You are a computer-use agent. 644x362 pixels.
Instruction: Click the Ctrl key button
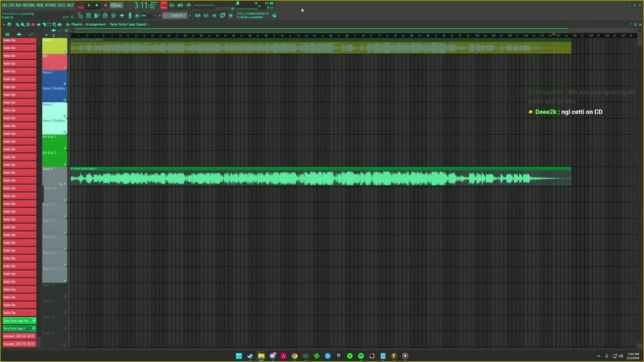pyautogui.click(x=206, y=16)
